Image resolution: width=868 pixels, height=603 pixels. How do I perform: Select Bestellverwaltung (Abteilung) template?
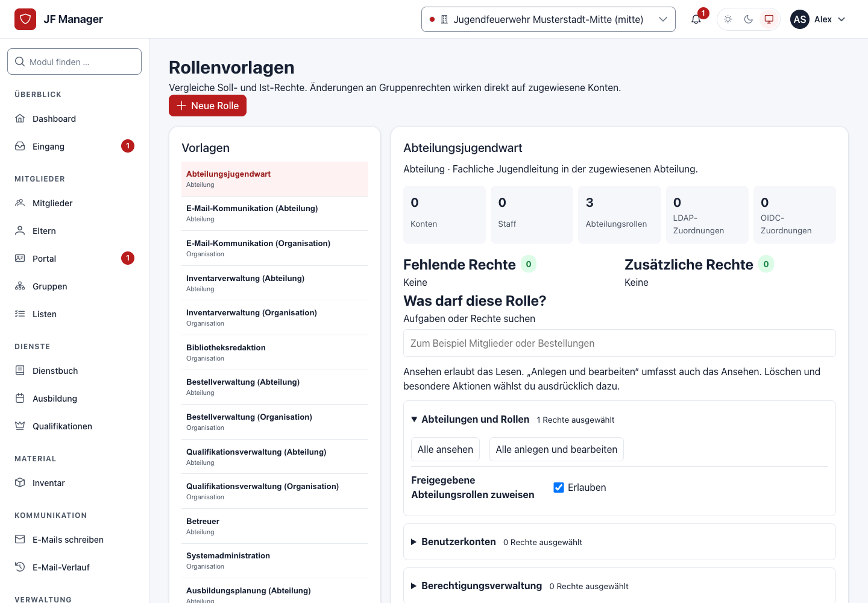[x=275, y=387]
